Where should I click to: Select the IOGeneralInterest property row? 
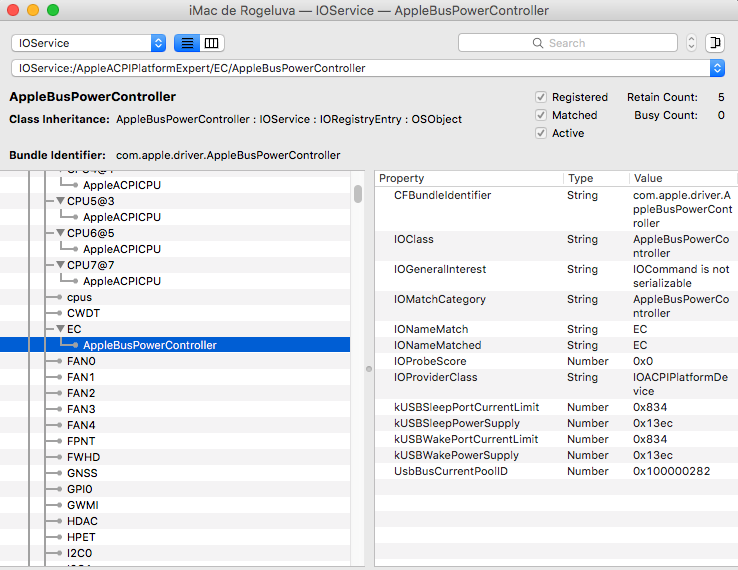tap(556, 276)
